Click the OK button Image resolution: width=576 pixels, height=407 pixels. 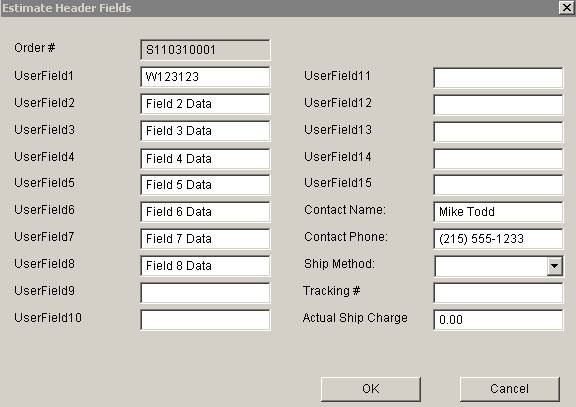[x=370, y=389]
